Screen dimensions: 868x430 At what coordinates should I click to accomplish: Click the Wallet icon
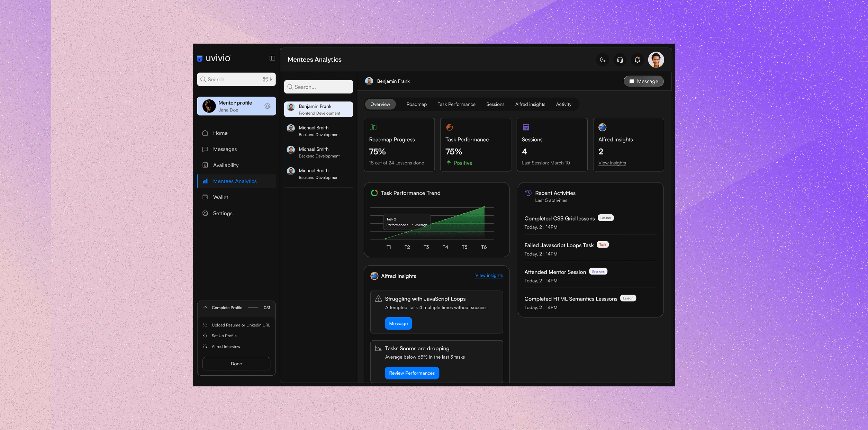205,197
